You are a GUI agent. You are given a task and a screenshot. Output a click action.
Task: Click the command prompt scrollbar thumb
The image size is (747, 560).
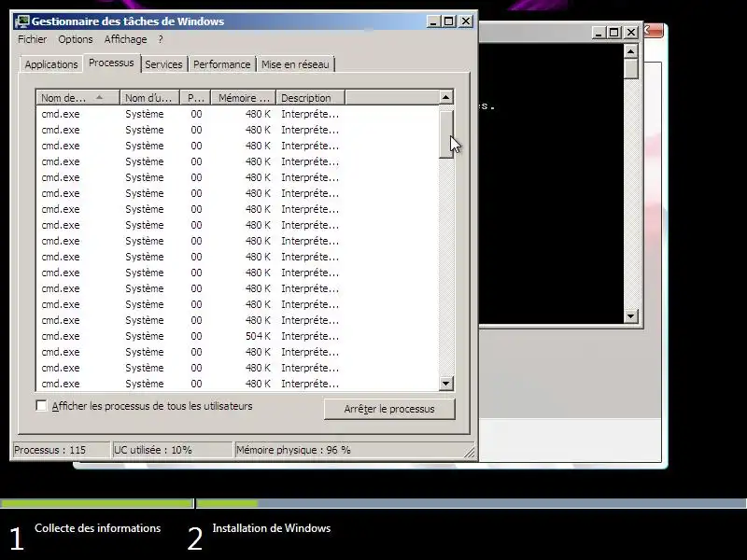click(631, 68)
